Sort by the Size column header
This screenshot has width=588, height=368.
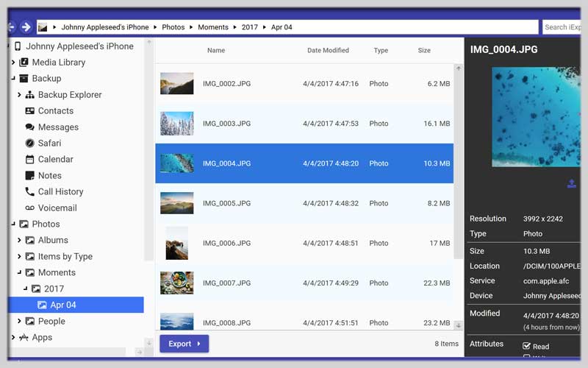click(424, 50)
